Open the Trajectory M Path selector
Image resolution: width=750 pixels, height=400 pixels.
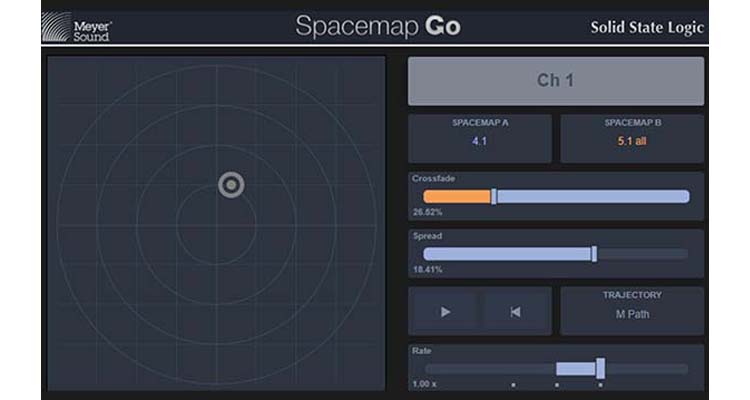click(x=632, y=311)
